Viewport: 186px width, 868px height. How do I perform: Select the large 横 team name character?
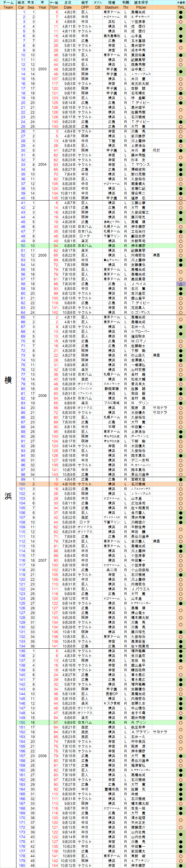[8, 380]
